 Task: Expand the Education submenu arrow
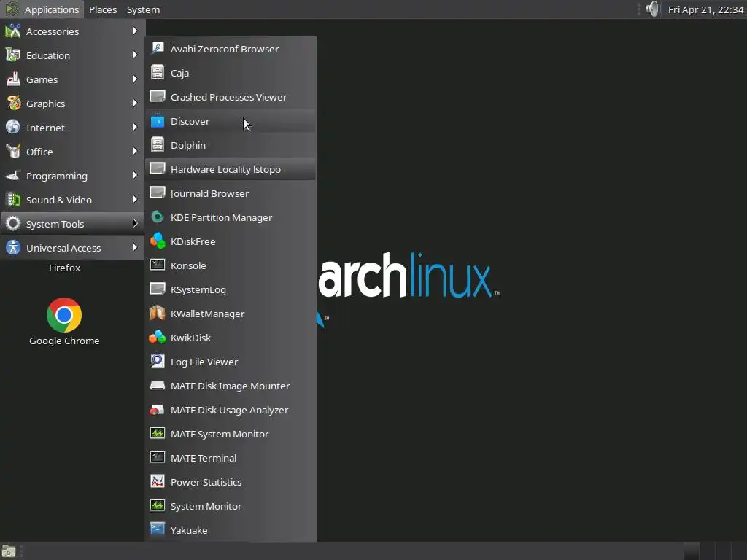coord(135,55)
